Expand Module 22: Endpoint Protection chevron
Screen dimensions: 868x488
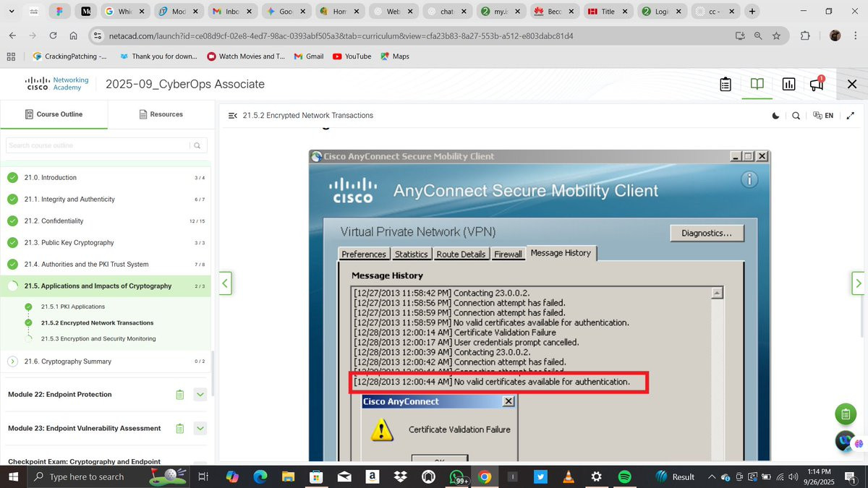click(200, 395)
